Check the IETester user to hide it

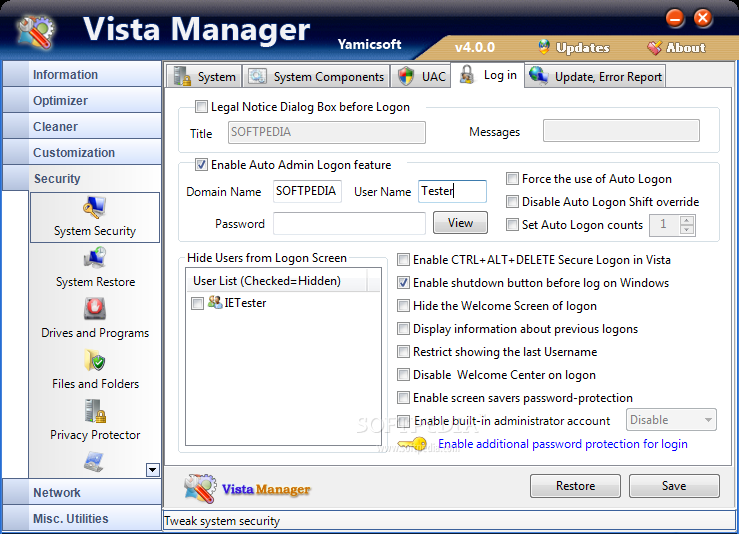point(197,303)
